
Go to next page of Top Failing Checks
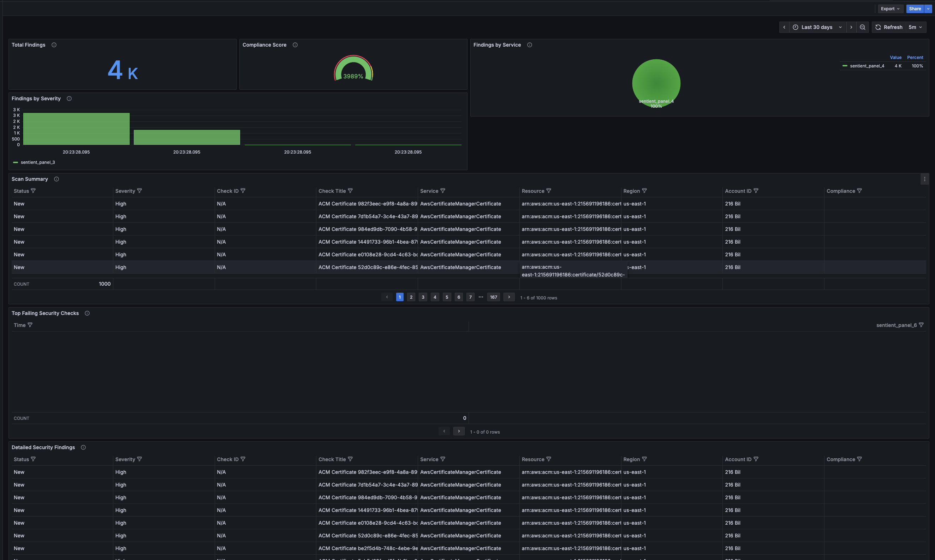[x=459, y=431]
